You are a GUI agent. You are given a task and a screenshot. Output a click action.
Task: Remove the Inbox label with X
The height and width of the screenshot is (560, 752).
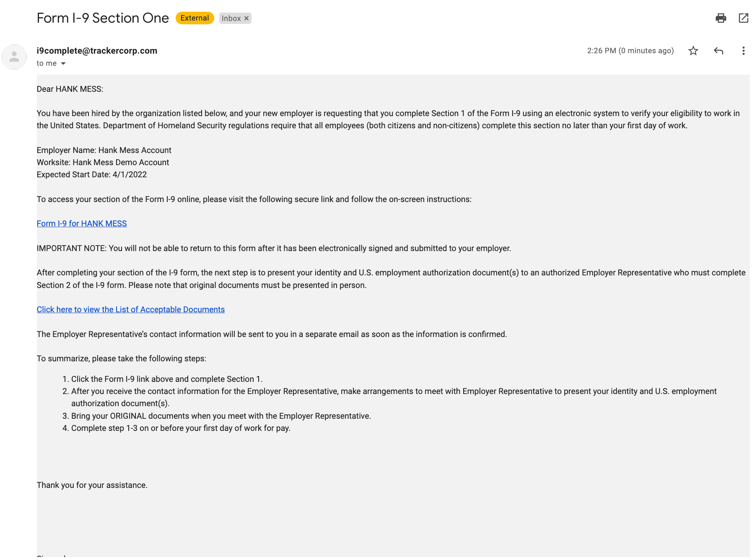[246, 18]
